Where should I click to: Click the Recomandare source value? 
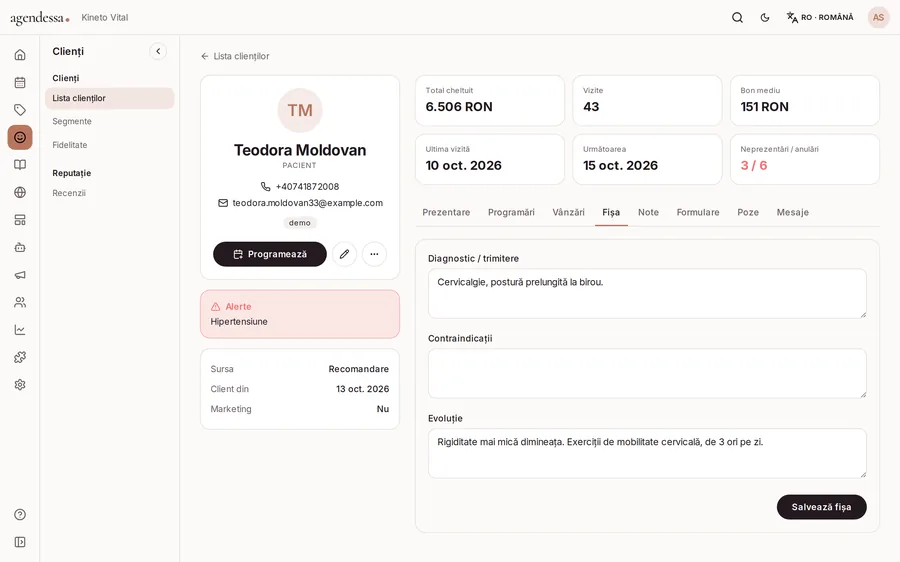(359, 369)
